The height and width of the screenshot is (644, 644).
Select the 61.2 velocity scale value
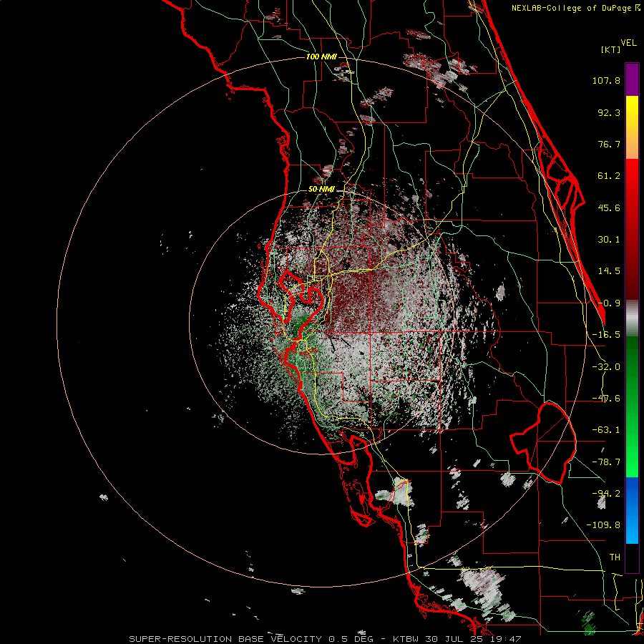(x=609, y=176)
